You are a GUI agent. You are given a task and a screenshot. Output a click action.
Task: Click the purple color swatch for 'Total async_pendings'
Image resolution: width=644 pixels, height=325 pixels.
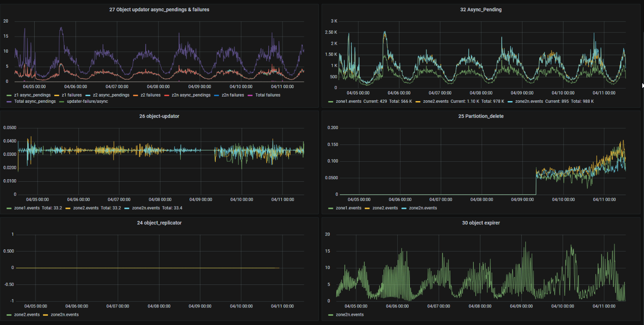point(10,102)
